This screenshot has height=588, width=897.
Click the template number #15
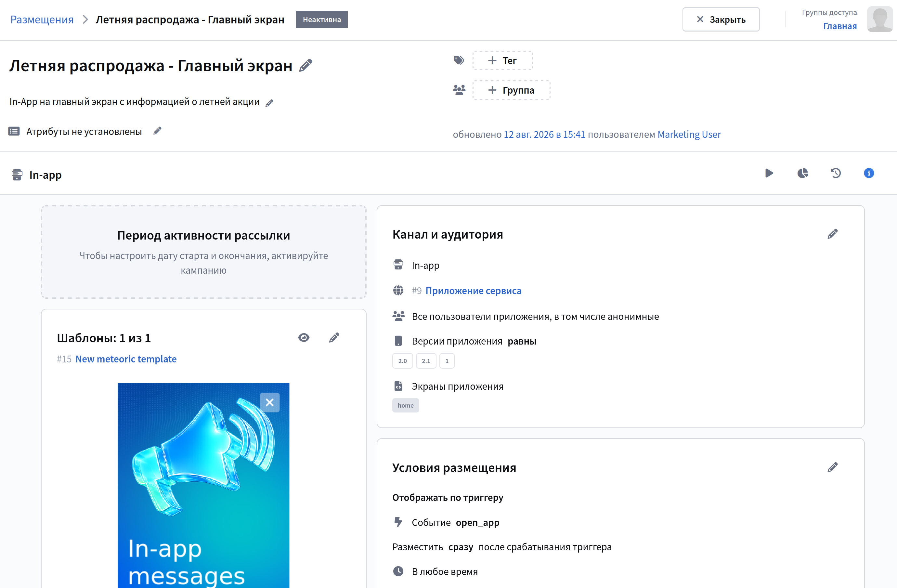64,359
